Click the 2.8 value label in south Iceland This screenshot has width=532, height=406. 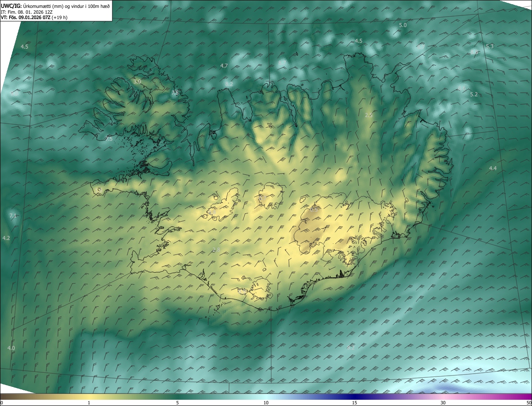216,249
